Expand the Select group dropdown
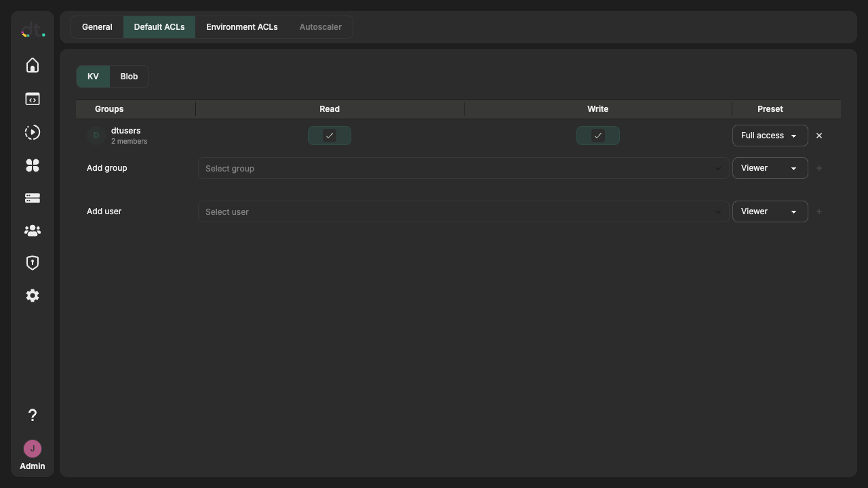This screenshot has width=868, height=488. tap(463, 168)
